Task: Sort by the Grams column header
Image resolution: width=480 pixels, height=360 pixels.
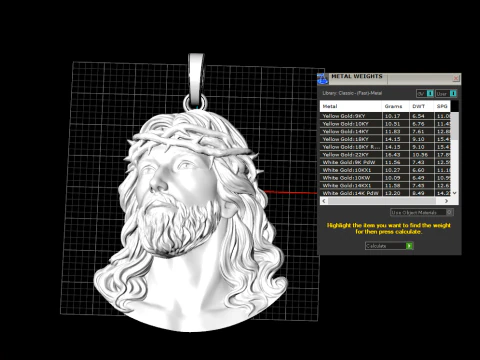Action: tap(395, 106)
